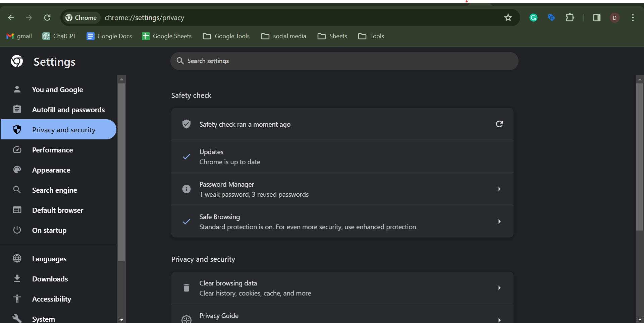This screenshot has width=644, height=323.
Task: Click the Chrome logo beside Settings
Action: pyautogui.click(x=17, y=61)
